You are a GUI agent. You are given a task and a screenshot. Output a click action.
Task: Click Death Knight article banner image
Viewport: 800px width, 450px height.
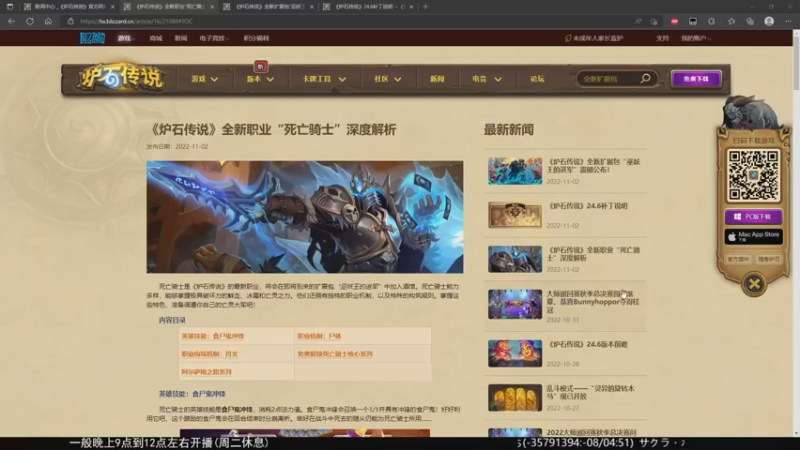(x=305, y=217)
